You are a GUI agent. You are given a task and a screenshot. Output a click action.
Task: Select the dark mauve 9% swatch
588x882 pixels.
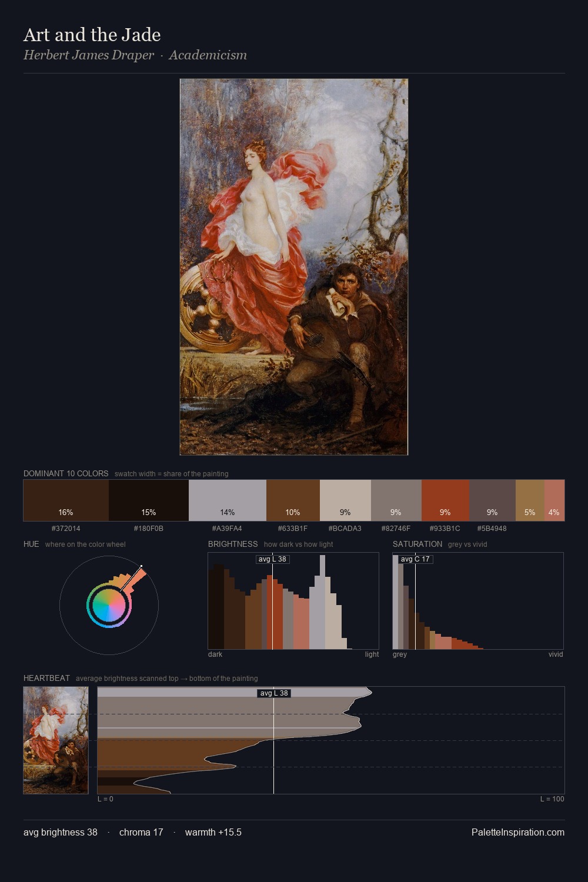[x=492, y=500]
